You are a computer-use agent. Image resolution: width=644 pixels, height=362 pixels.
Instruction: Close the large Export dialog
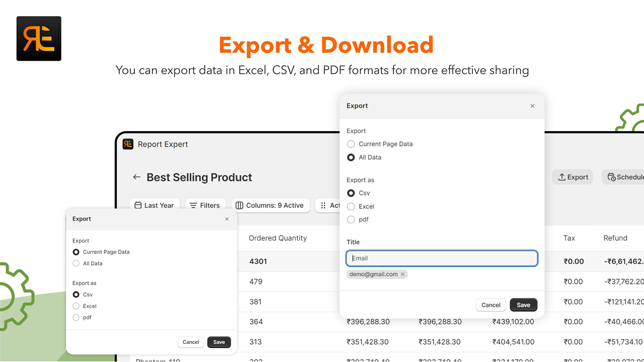(532, 106)
